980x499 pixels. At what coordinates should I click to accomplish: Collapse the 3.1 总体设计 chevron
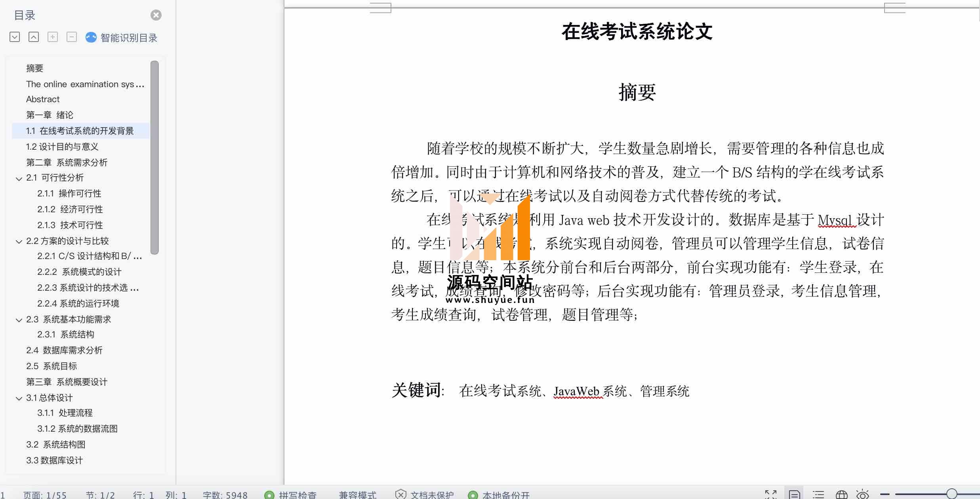coord(19,398)
